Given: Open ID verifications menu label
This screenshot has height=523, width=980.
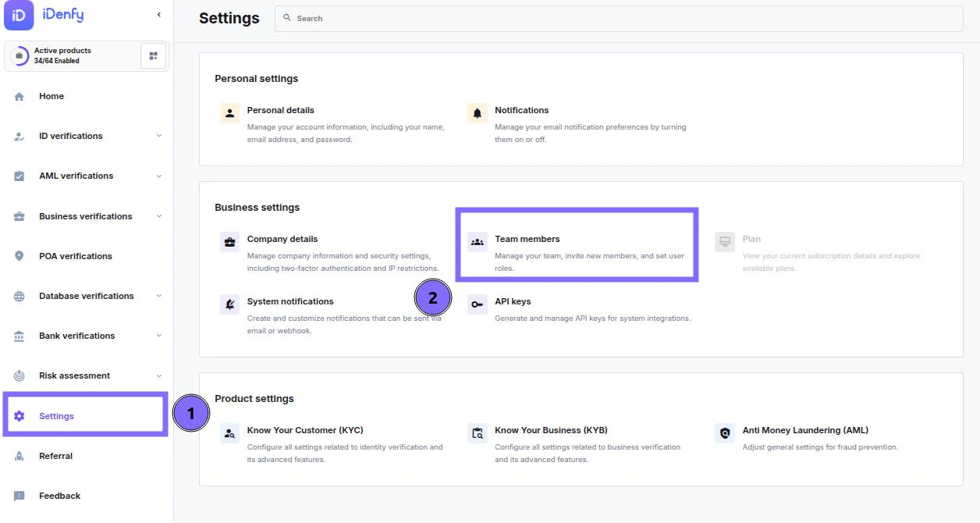Looking at the screenshot, I should (x=71, y=136).
